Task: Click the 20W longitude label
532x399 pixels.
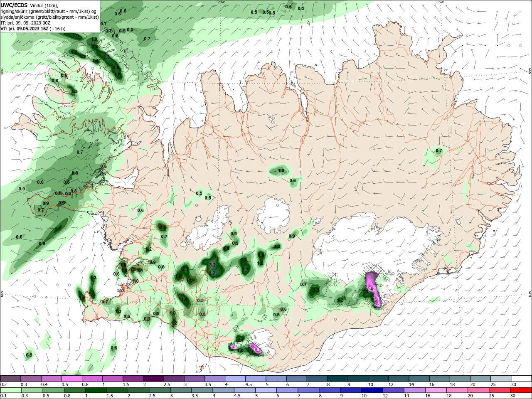Action: (221, 2)
